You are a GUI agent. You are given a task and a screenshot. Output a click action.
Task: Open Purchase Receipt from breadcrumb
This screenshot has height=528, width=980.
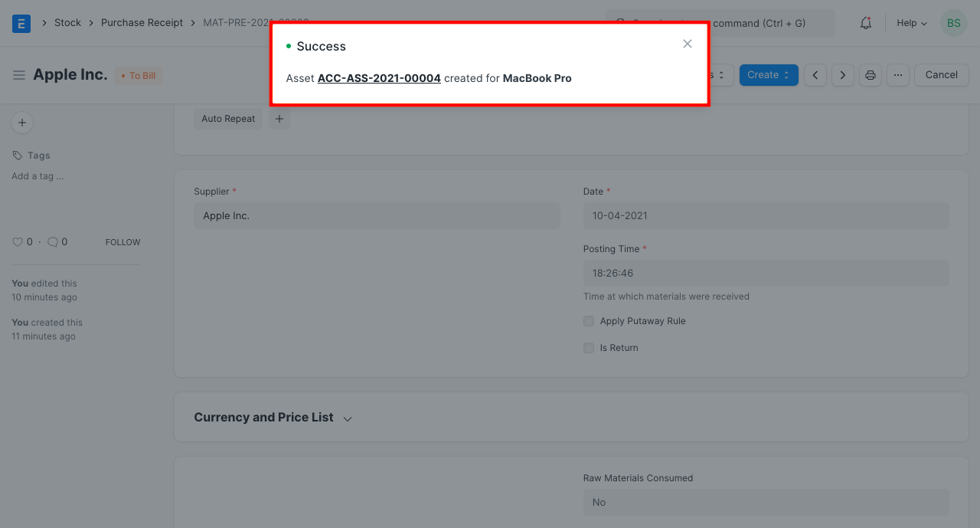[x=142, y=22]
